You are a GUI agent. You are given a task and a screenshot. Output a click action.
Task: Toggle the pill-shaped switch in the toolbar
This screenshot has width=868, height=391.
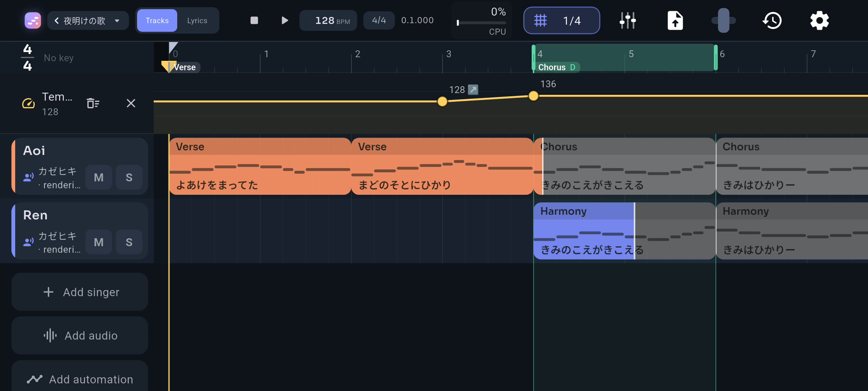(x=723, y=20)
